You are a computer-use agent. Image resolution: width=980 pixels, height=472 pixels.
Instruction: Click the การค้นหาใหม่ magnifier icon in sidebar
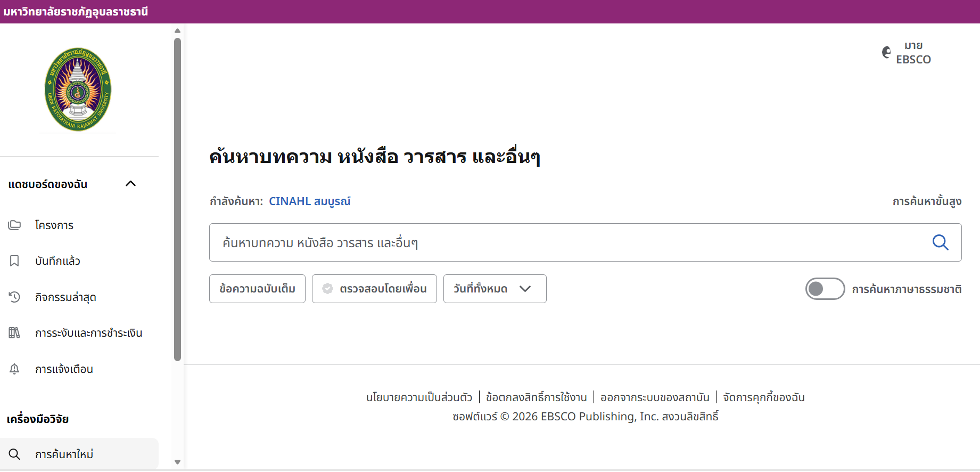tap(14, 454)
